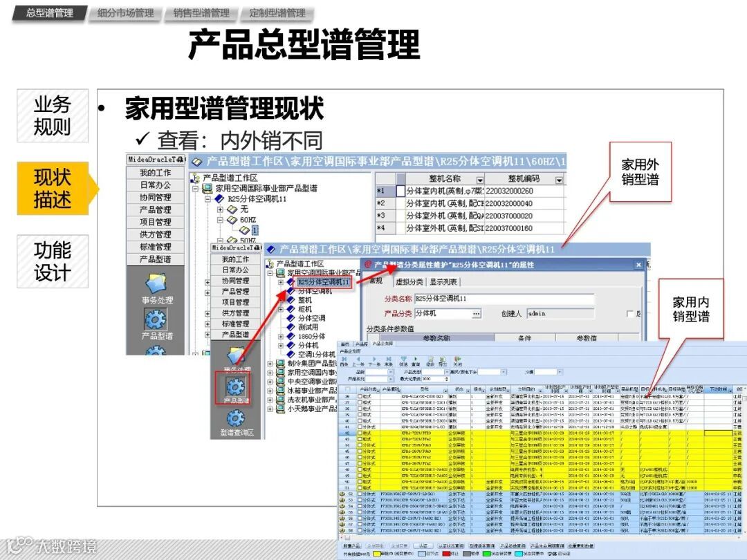Expand the R25分体空调机11 node in front tree
The image size is (747, 560).
pos(281,282)
